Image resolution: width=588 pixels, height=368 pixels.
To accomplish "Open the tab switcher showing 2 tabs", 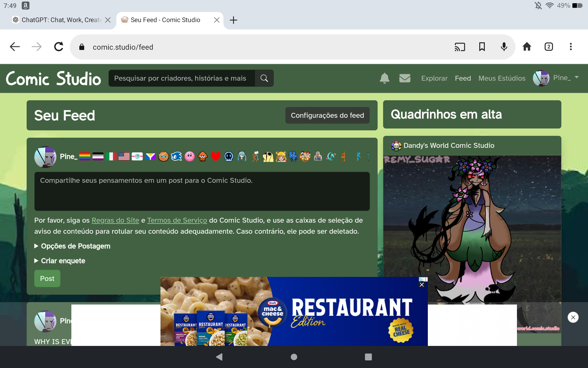I will [548, 47].
